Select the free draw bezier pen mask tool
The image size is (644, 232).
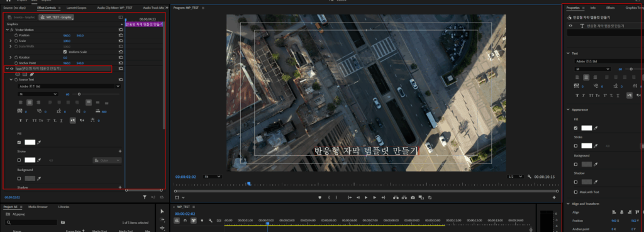coord(31,74)
